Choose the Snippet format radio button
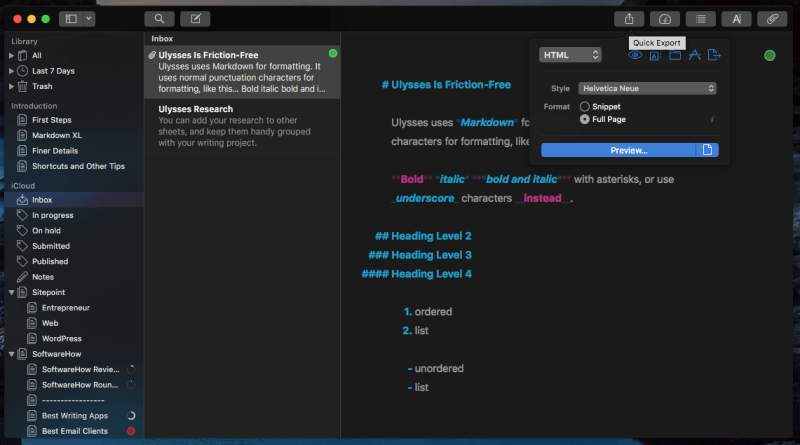The image size is (800, 445). tap(585, 107)
